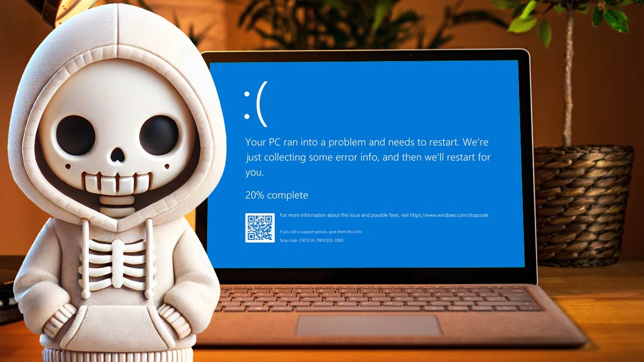Screen dimensions: 644x362
Task: Open the windows.com/stopcode URL
Action: point(449,215)
